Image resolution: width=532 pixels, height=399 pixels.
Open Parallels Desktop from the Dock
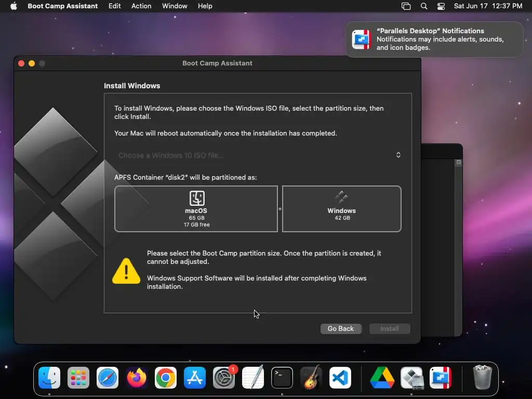point(441,378)
